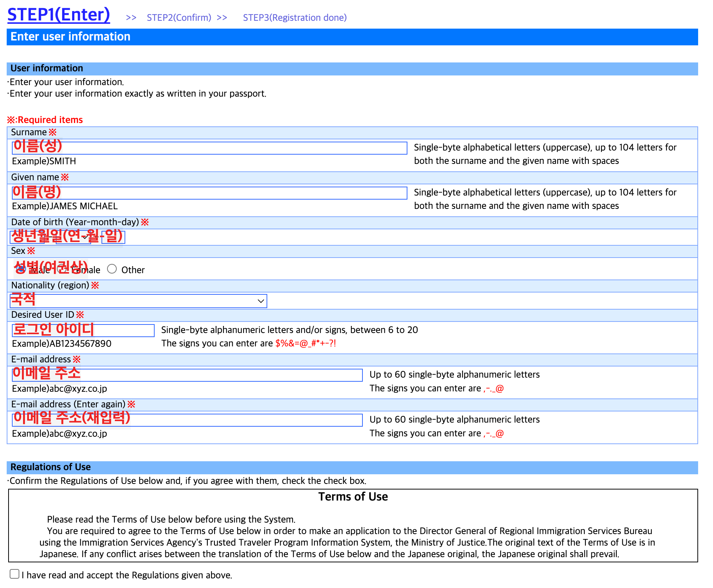713x588 pixels.
Task: Click the 'Regulations of Use' section header
Action: (352, 467)
